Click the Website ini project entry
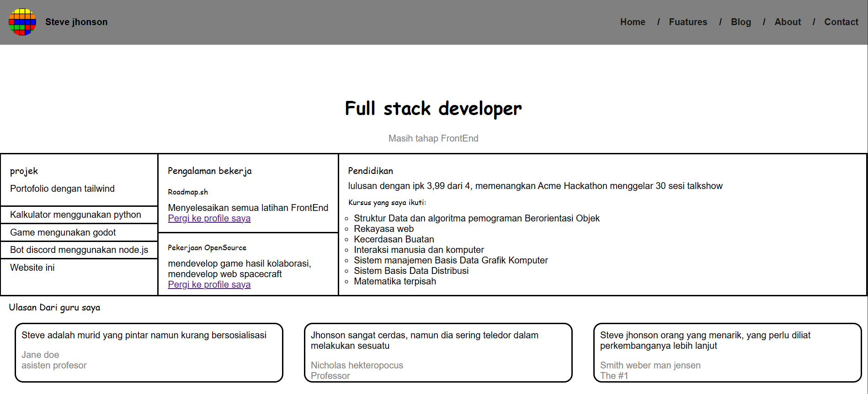Viewport: 868px width, 394px height. click(32, 268)
